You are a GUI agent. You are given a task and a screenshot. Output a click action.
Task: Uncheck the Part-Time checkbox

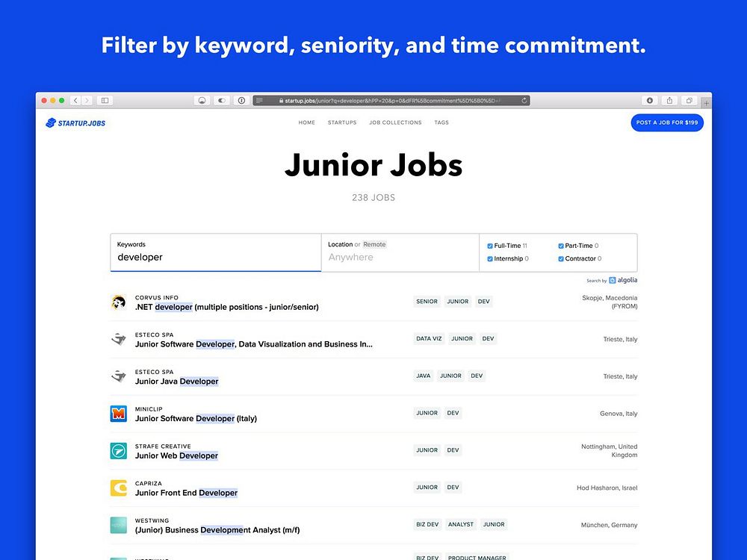(561, 246)
